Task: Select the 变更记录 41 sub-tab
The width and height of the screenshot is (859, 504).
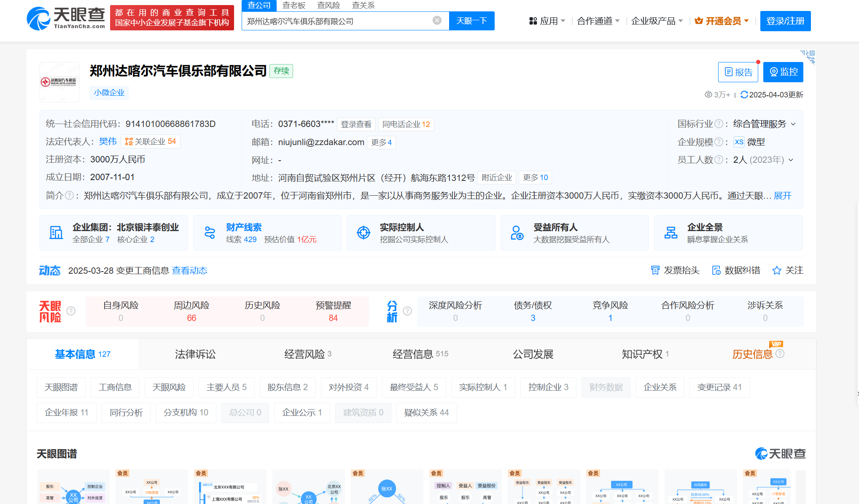Action: pos(719,387)
